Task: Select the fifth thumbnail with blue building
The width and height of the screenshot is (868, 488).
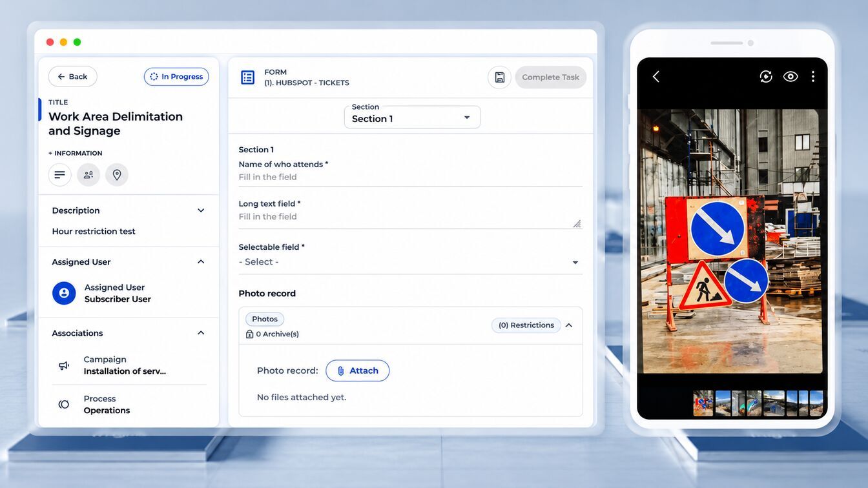Action: (x=774, y=403)
